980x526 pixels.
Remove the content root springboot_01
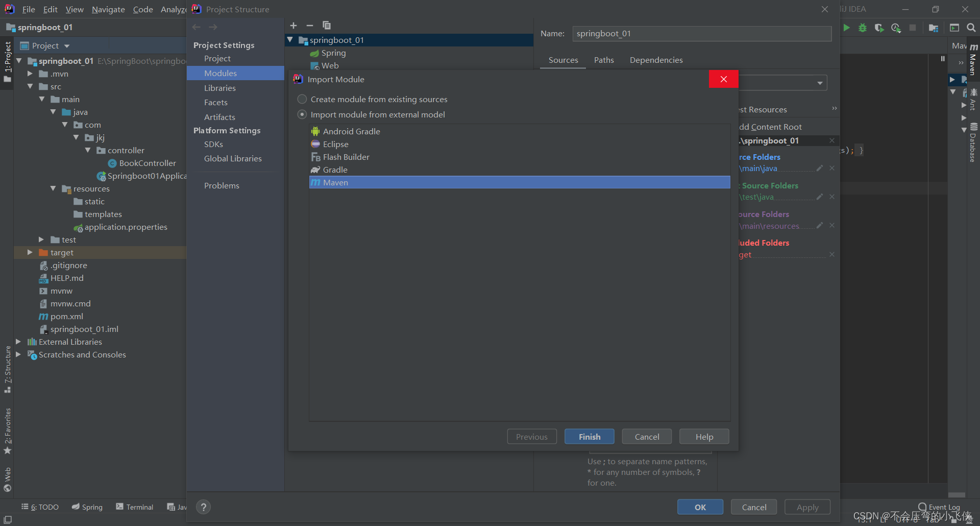(x=832, y=140)
